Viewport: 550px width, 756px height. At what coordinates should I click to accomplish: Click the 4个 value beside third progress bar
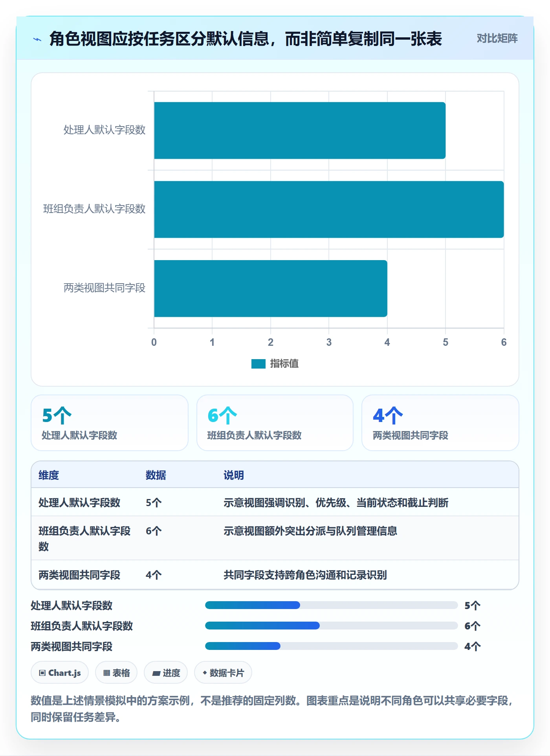click(473, 646)
